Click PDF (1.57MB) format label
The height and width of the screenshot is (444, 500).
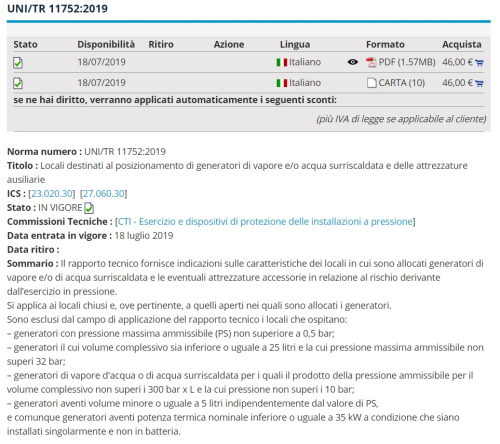[407, 62]
